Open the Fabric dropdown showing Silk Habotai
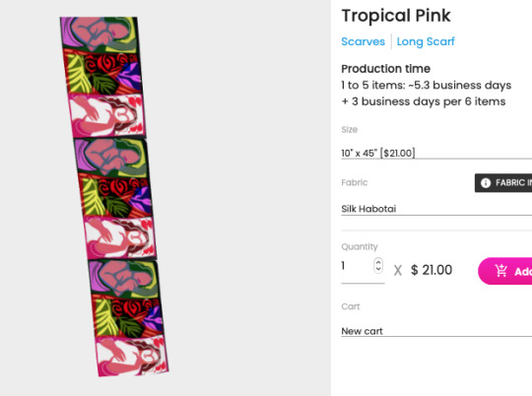The image size is (532, 396). point(436,209)
